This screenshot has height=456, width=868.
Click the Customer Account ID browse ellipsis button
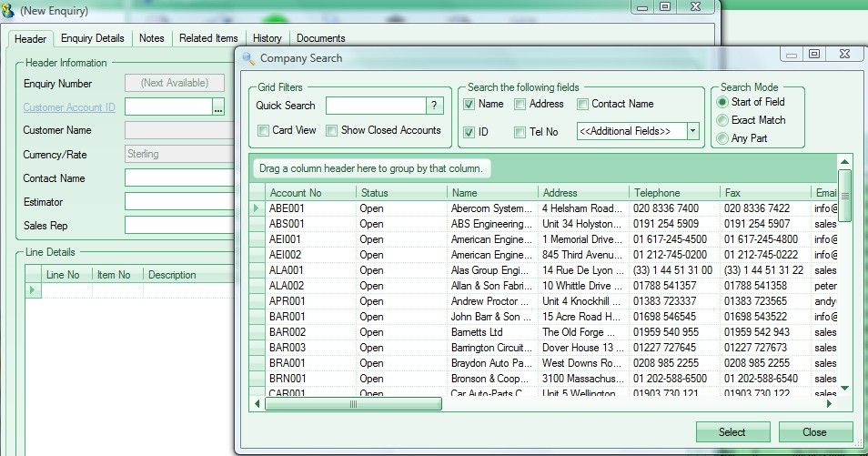tap(218, 107)
